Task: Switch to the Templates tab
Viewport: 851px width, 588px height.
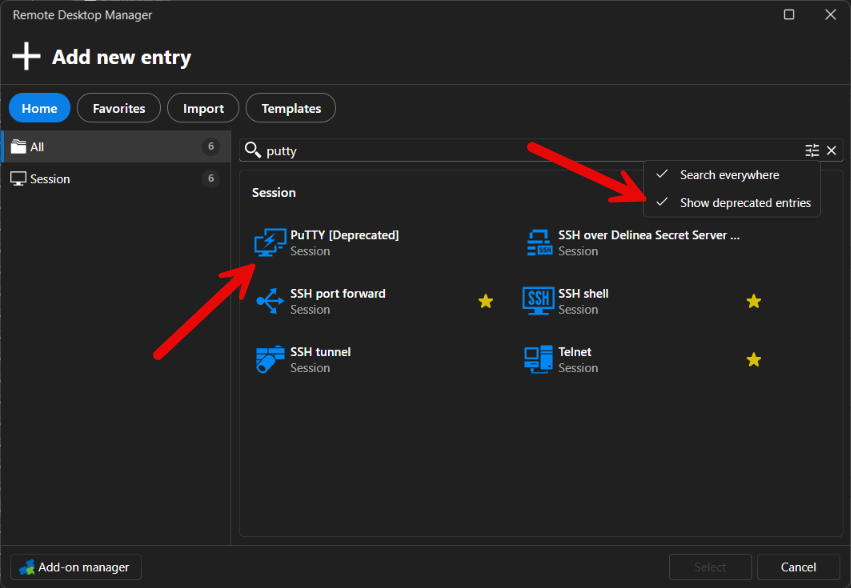Action: point(291,108)
